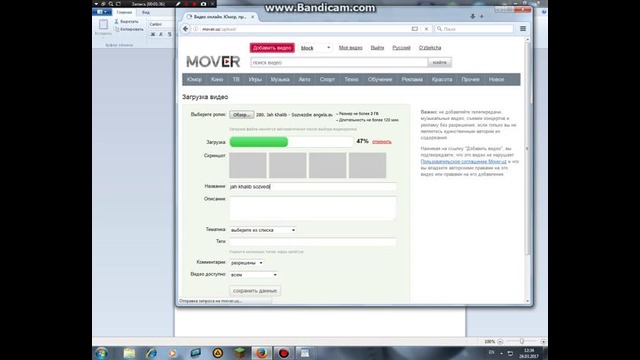
Task: Open the WordPad Calibri font dropdown
Action: (161, 24)
